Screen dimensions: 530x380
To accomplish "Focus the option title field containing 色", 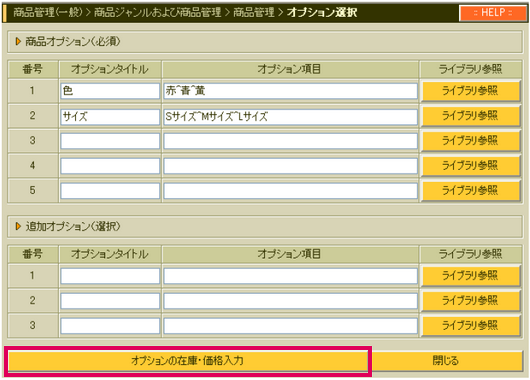I will [x=110, y=91].
